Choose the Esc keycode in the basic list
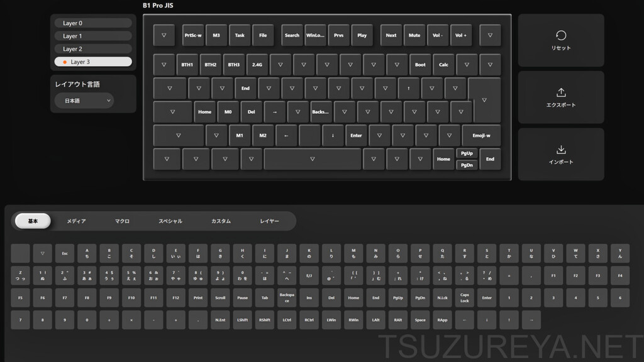 tap(65, 254)
